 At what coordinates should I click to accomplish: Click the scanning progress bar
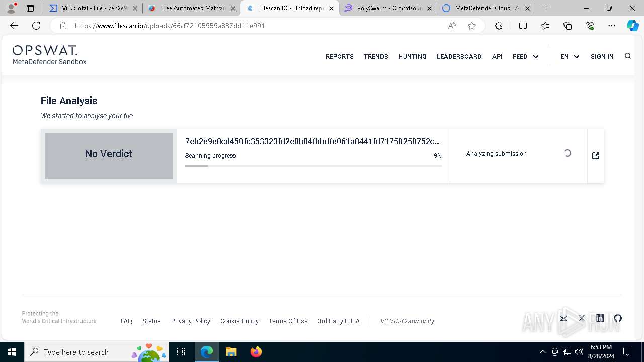click(313, 165)
